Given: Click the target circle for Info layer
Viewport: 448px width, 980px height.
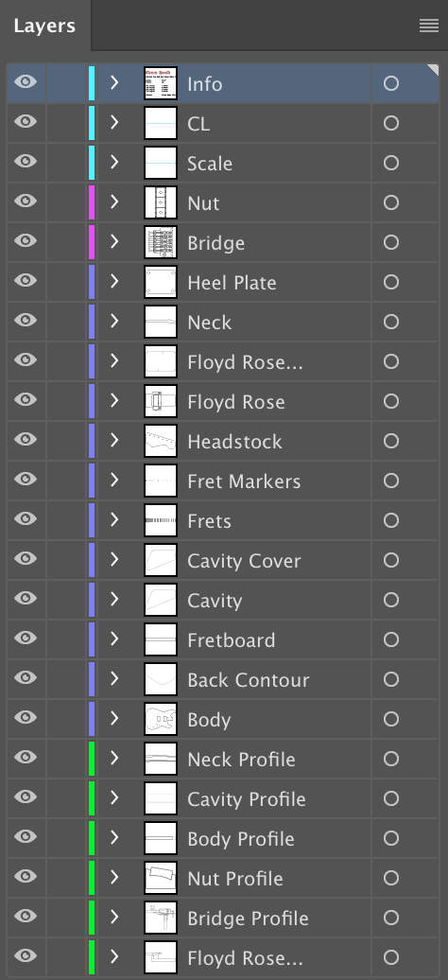Looking at the screenshot, I should [x=391, y=83].
